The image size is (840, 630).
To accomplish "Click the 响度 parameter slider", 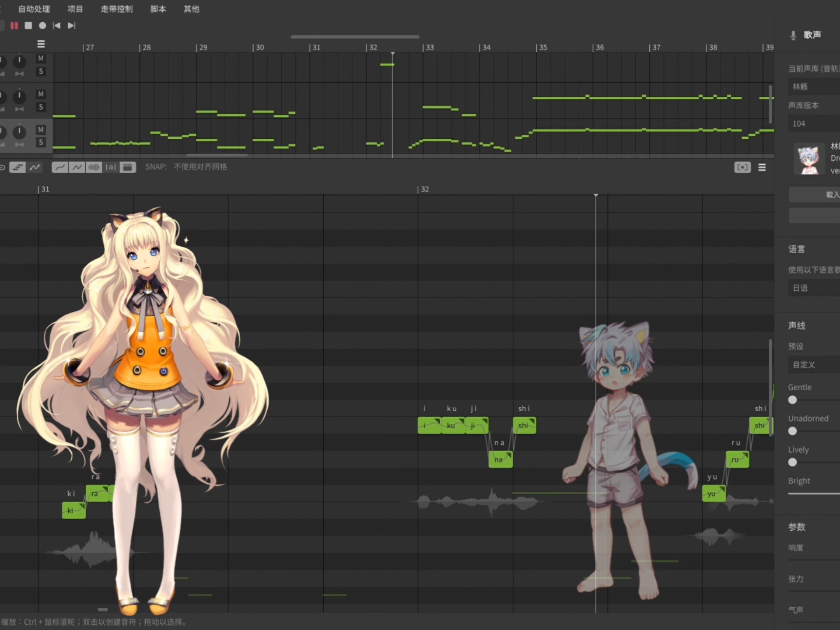I will 814,560.
